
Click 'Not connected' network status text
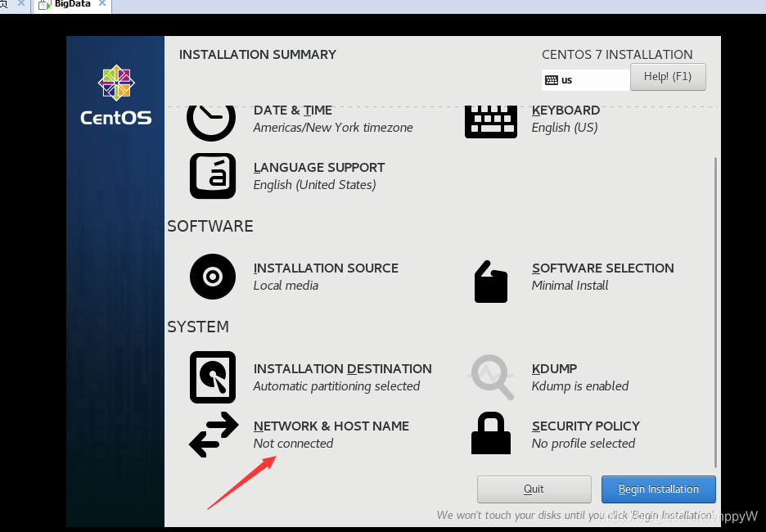coord(293,444)
